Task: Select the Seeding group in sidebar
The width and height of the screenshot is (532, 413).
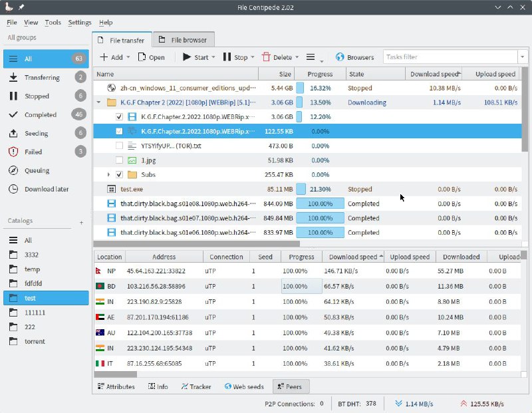Action: [x=36, y=133]
